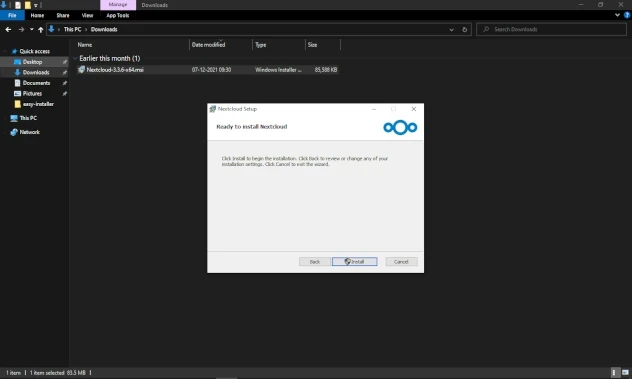Screen dimensions: 632x379
Task: Switch to large icons view in status bar
Action: click(x=625, y=373)
